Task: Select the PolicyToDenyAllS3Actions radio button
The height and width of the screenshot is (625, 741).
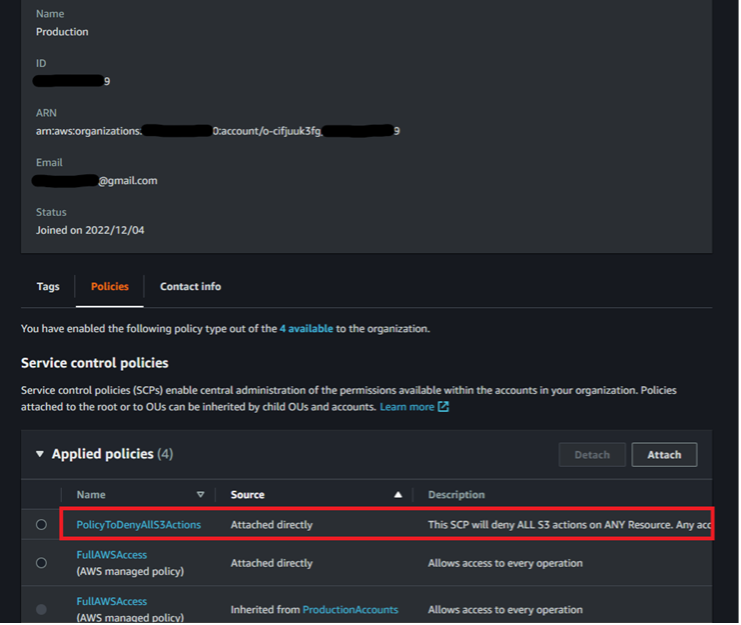Action: coord(41,524)
